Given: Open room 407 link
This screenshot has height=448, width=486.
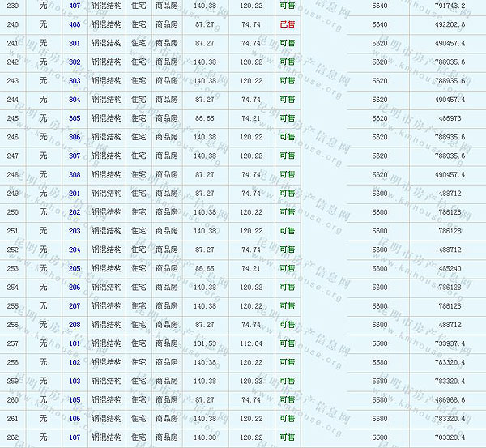Looking at the screenshot, I should pos(75,6).
